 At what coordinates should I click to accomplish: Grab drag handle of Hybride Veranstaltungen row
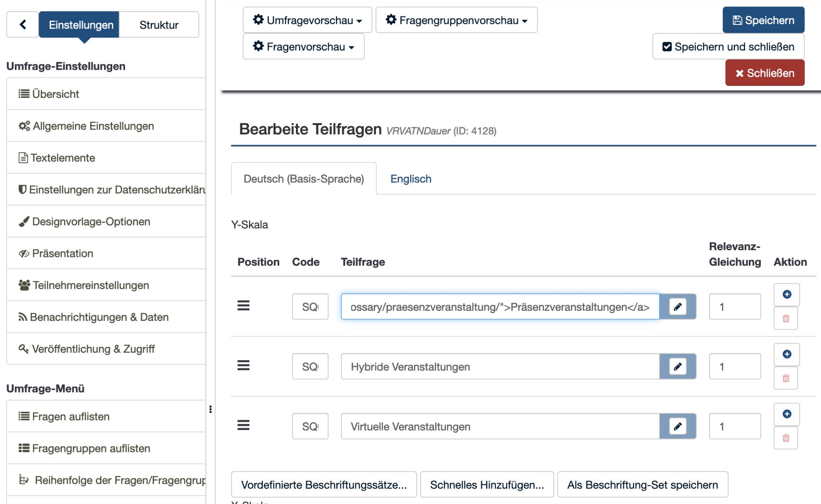(x=243, y=366)
